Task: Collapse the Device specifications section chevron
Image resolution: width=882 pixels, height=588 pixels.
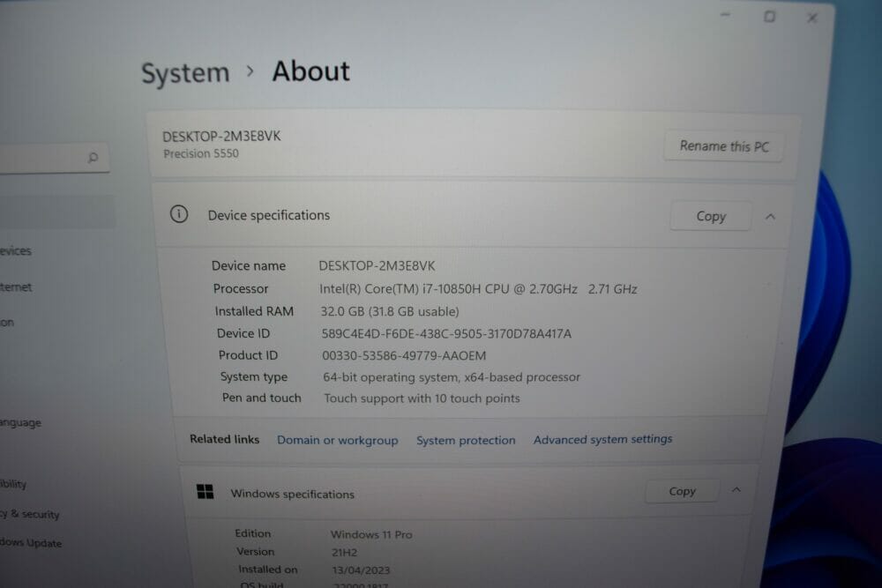Action: coord(770,217)
